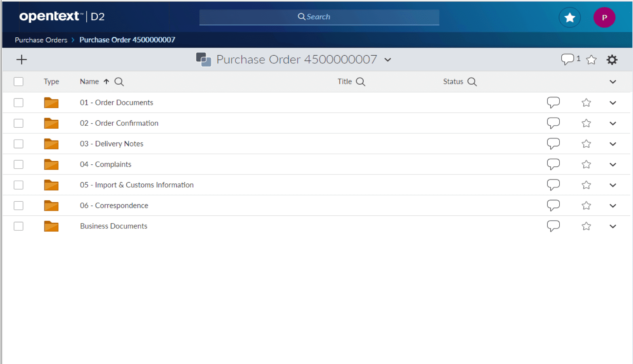Navigate to Purchase Orders breadcrumb
Screen dimensions: 633x364
point(41,40)
